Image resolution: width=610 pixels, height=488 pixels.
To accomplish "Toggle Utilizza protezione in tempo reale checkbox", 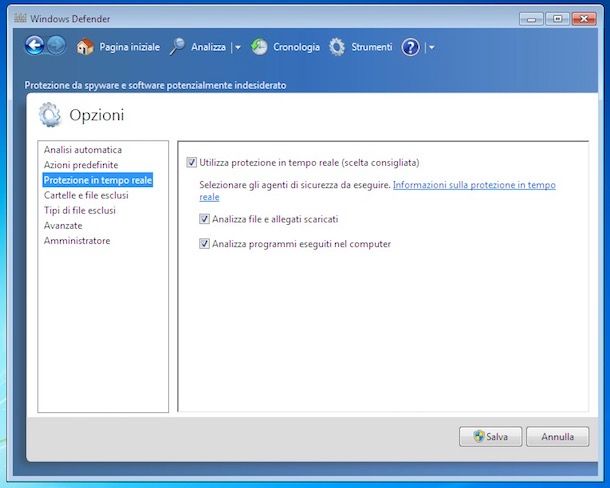I will click(x=191, y=162).
